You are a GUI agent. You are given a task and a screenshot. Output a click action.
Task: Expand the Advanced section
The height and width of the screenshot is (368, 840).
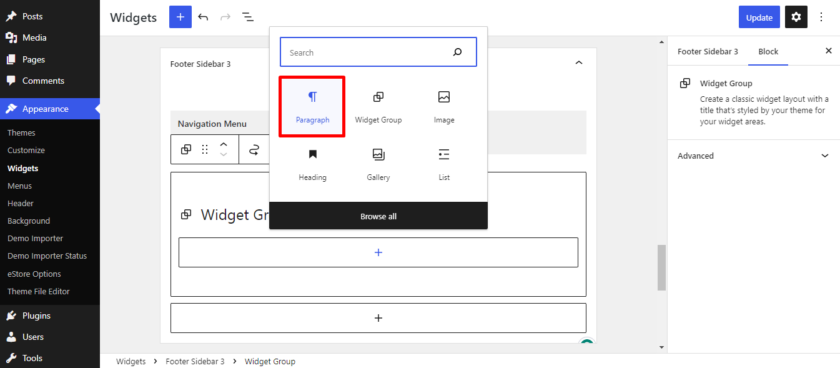click(753, 155)
